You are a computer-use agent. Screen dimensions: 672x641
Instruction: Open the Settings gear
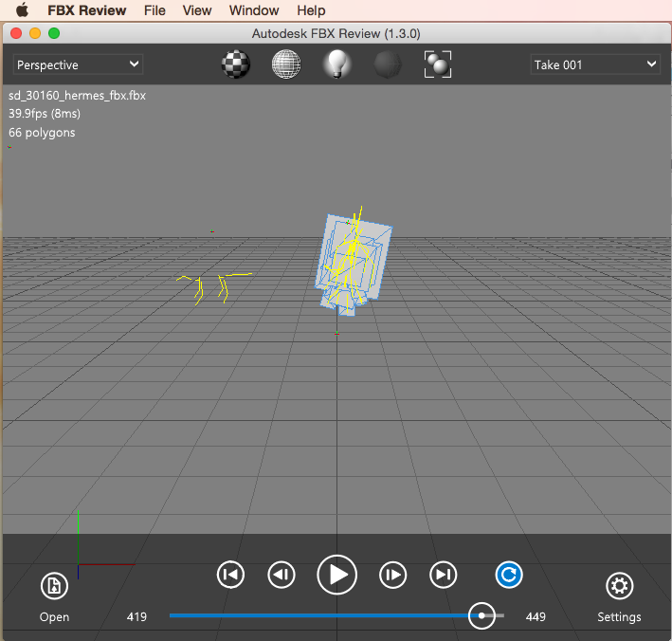coord(619,587)
